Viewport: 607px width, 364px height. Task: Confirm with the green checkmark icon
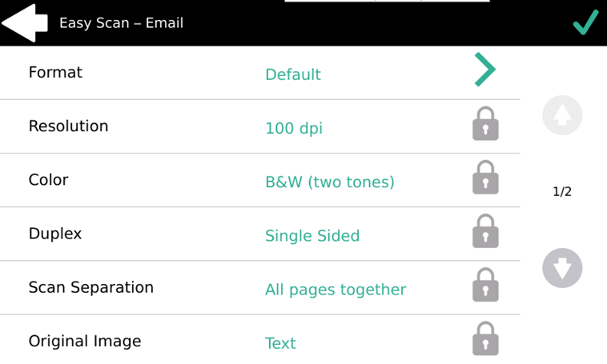pos(585,22)
